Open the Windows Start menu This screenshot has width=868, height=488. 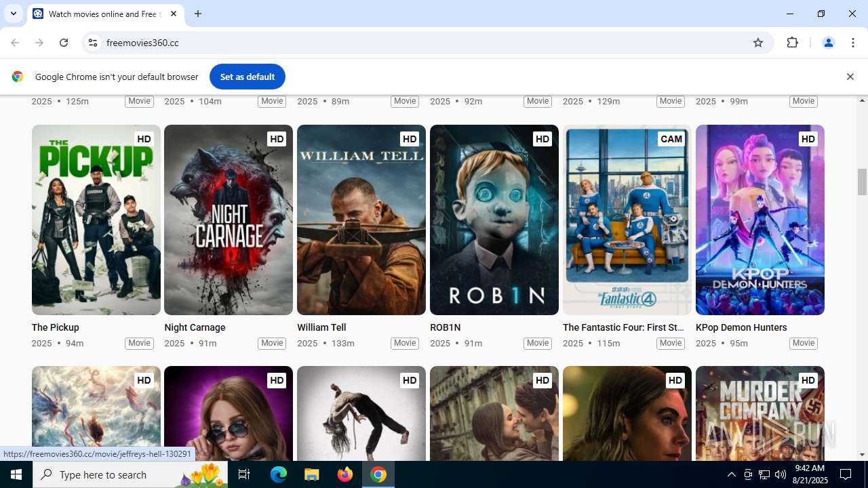point(16,474)
